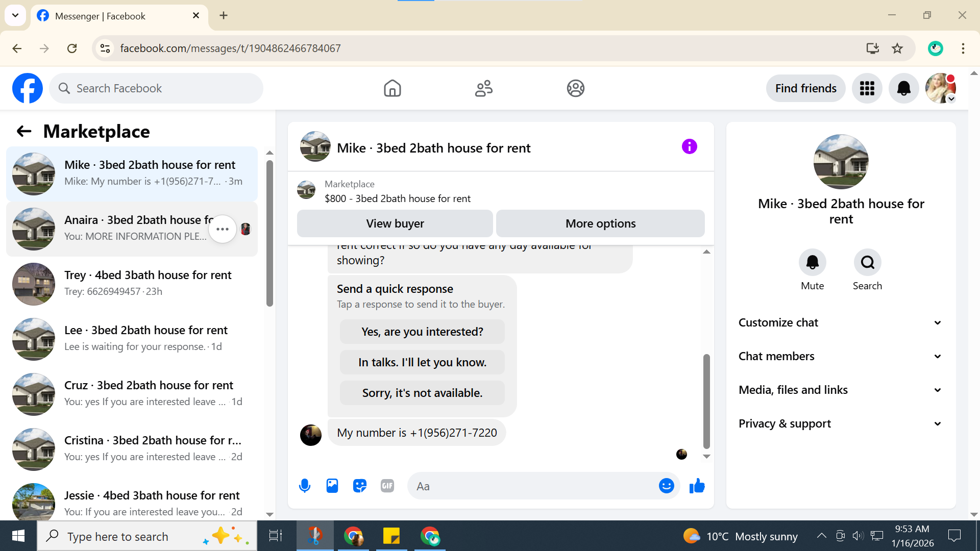The height and width of the screenshot is (551, 980).
Task: Expand Customize chat section
Action: [x=841, y=322]
